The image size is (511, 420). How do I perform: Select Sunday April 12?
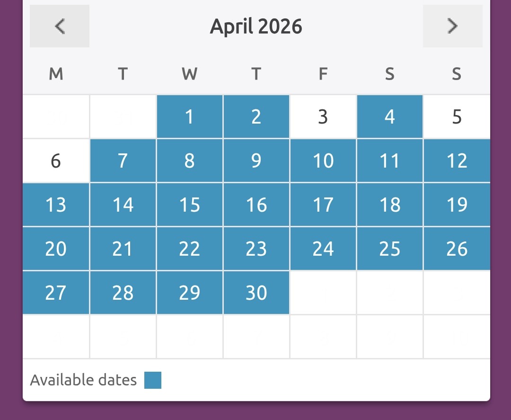[x=457, y=161]
